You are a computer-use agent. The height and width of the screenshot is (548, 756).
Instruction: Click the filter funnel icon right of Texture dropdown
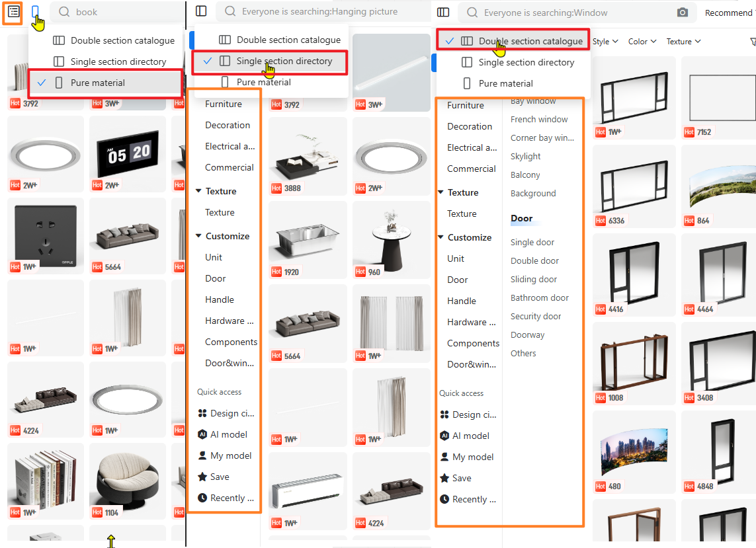point(752,42)
